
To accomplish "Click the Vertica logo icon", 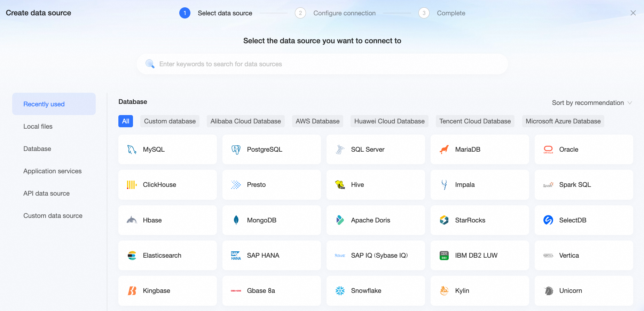I will click(548, 256).
